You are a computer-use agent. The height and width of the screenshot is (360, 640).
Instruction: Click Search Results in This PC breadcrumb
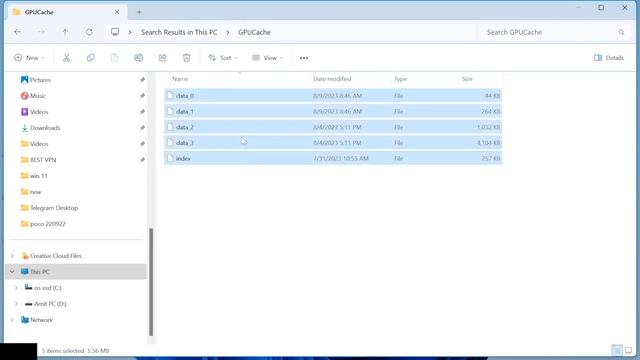tap(179, 32)
